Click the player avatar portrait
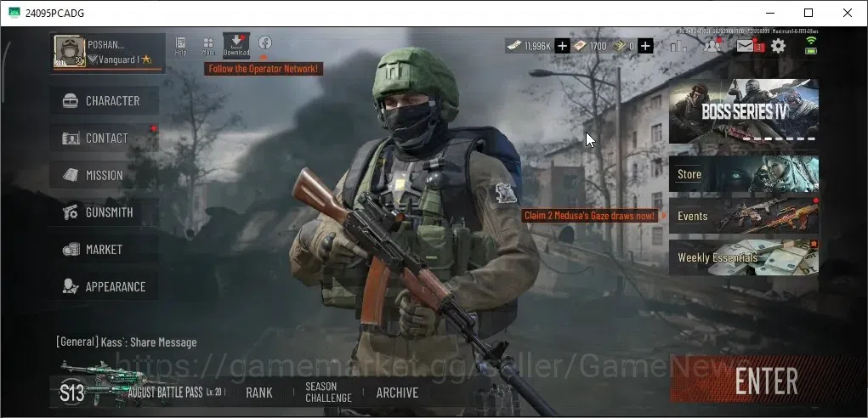Viewport: 868px width, 418px height. pyautogui.click(x=70, y=52)
